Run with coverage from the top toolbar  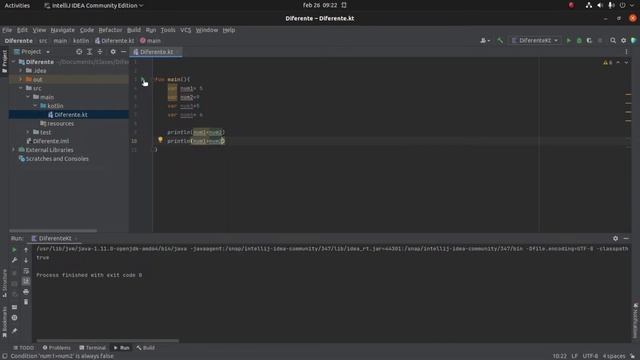[589, 40]
